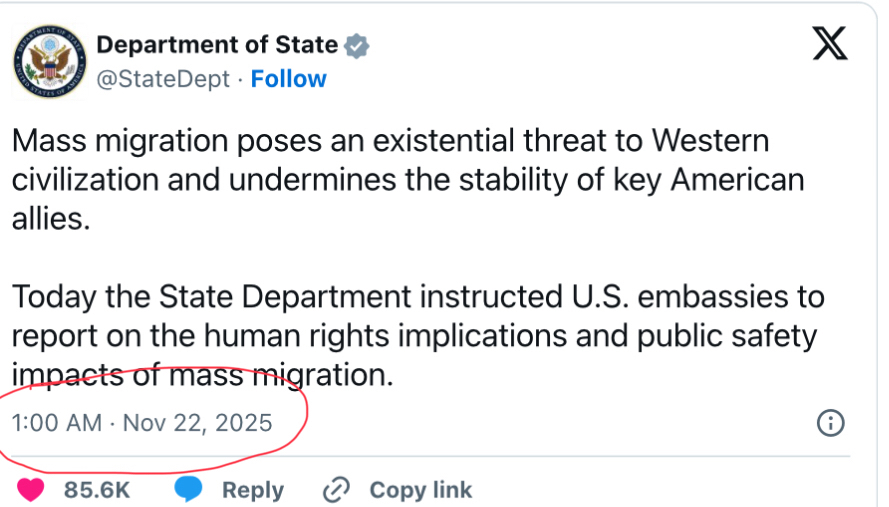Click the word "allies." in the post
The height and width of the screenshot is (507, 889).
[x=51, y=220]
